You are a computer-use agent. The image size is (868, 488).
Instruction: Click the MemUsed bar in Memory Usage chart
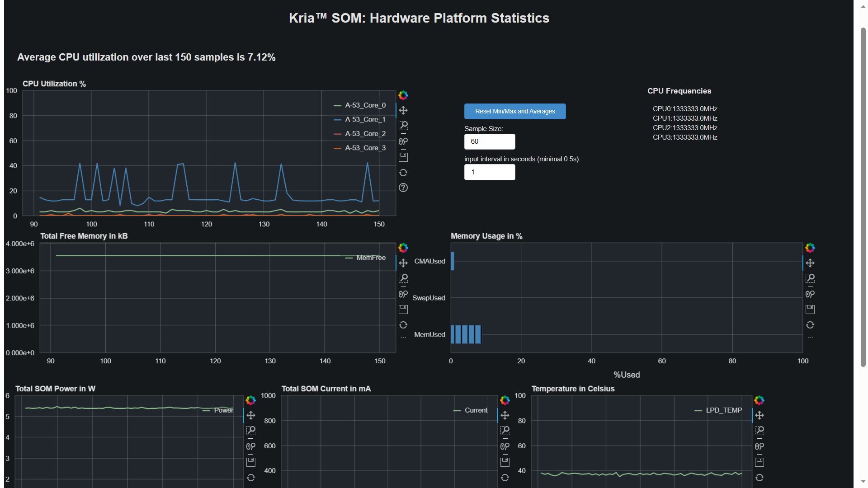(x=466, y=334)
